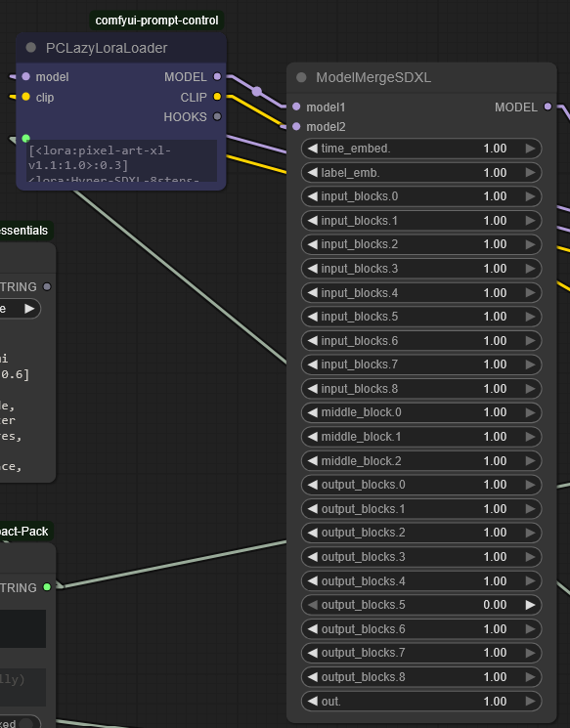Increase input_blocks.6 with right arrow

(530, 341)
